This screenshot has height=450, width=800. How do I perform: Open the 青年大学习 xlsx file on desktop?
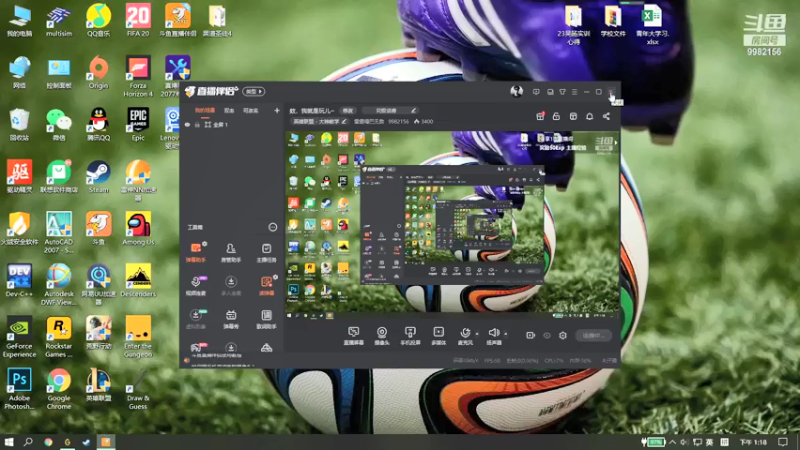(652, 24)
